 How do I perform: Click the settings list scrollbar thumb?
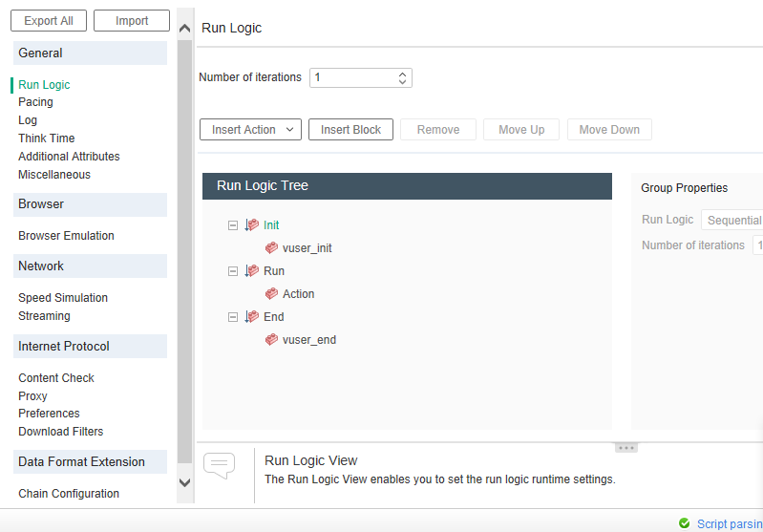(x=184, y=250)
